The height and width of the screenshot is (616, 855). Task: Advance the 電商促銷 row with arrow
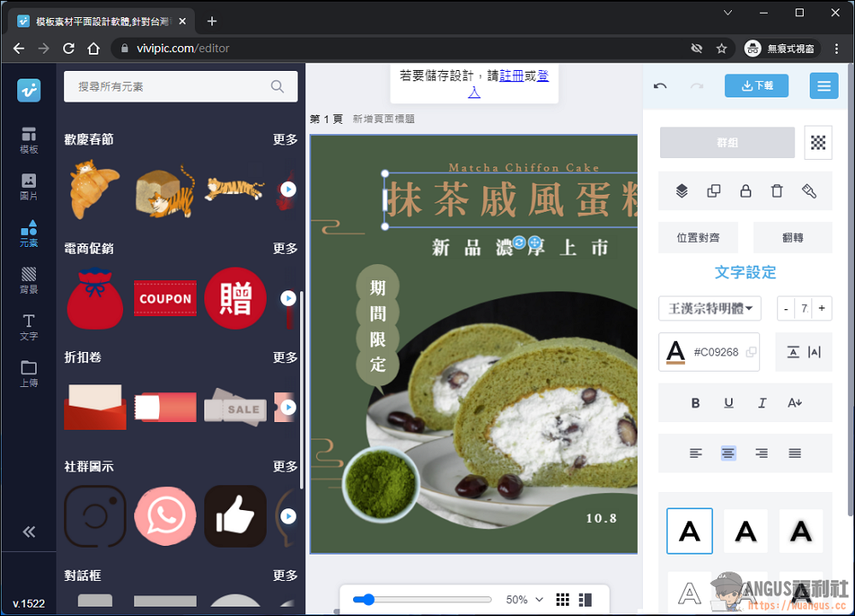(288, 298)
